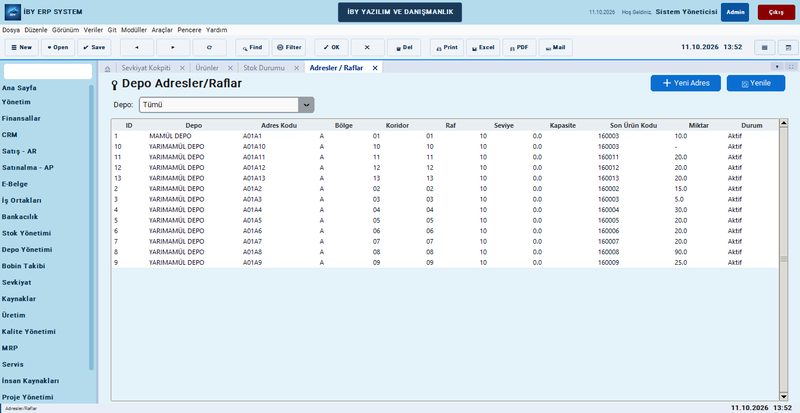Close the Stok Durumu tab
The image size is (800, 413).
(x=296, y=68)
